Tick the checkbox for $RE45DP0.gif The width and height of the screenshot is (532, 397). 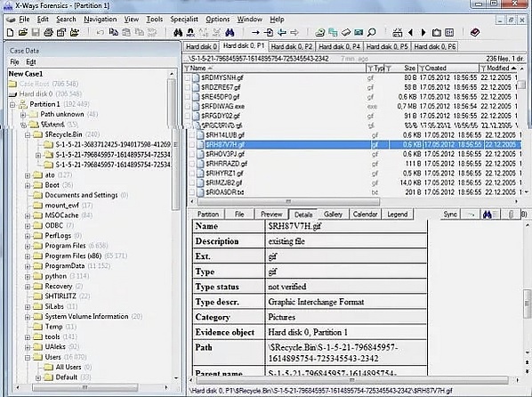(188, 97)
